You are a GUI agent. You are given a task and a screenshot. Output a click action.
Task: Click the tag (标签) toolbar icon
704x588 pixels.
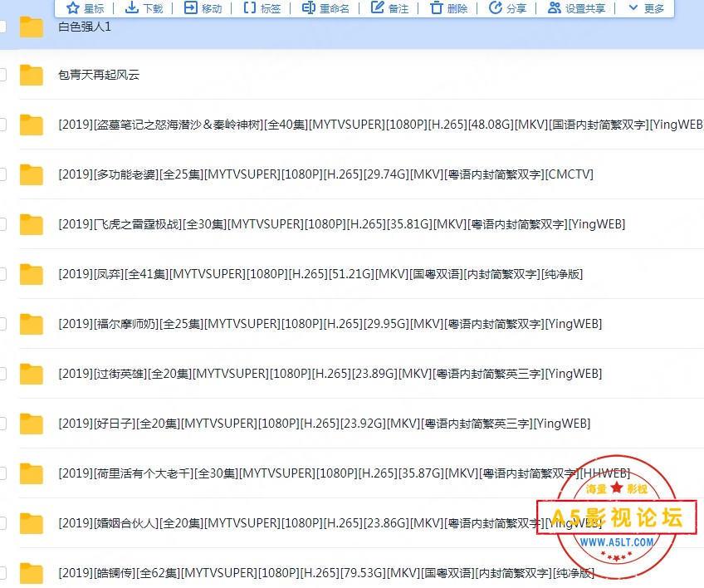[x=250, y=7]
